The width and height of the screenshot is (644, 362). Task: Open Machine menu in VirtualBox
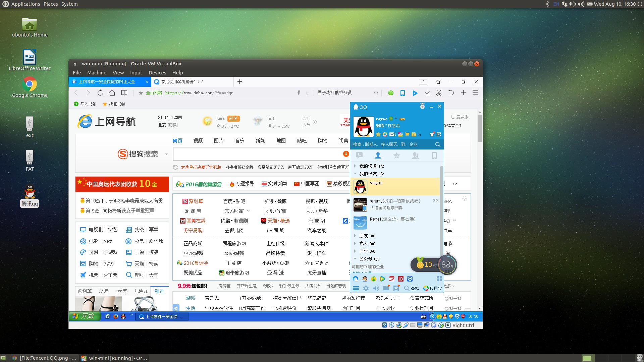pos(97,73)
